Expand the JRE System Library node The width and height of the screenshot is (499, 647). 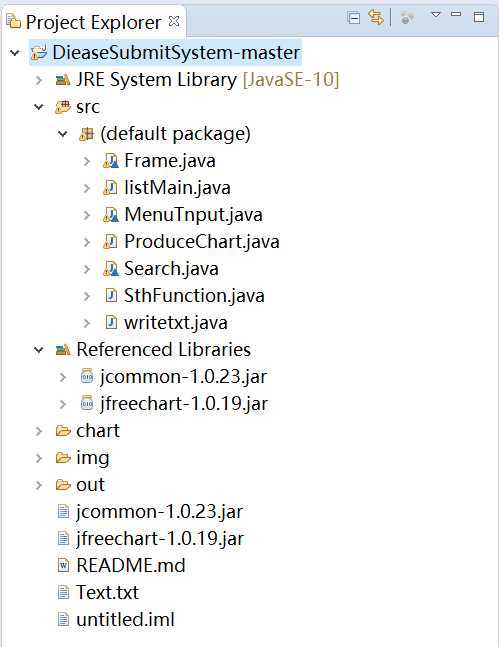[x=39, y=80]
